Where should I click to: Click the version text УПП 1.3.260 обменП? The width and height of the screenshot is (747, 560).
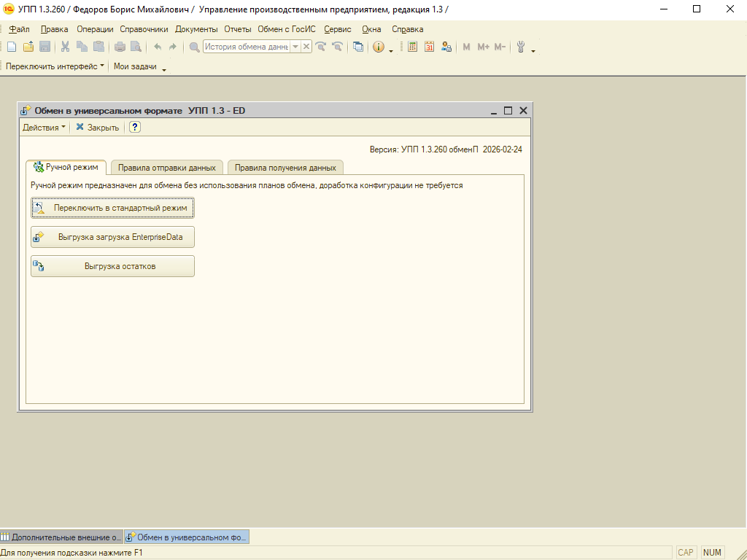pyautogui.click(x=440, y=149)
